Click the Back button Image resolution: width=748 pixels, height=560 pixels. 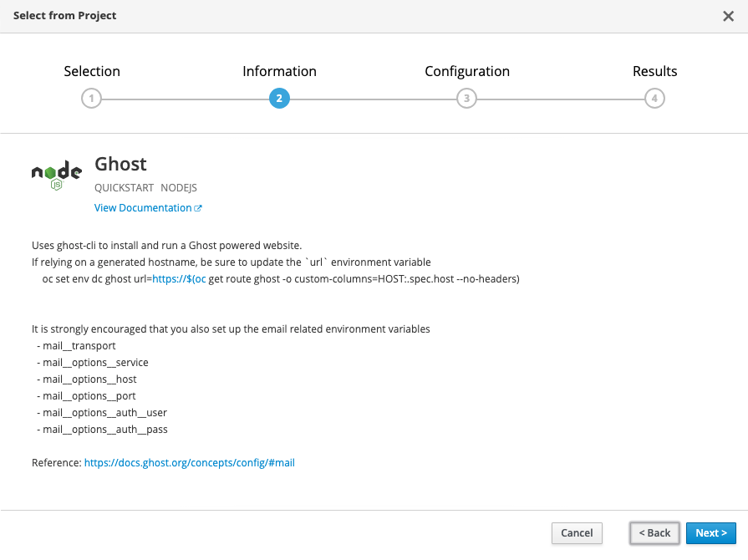pyautogui.click(x=654, y=533)
